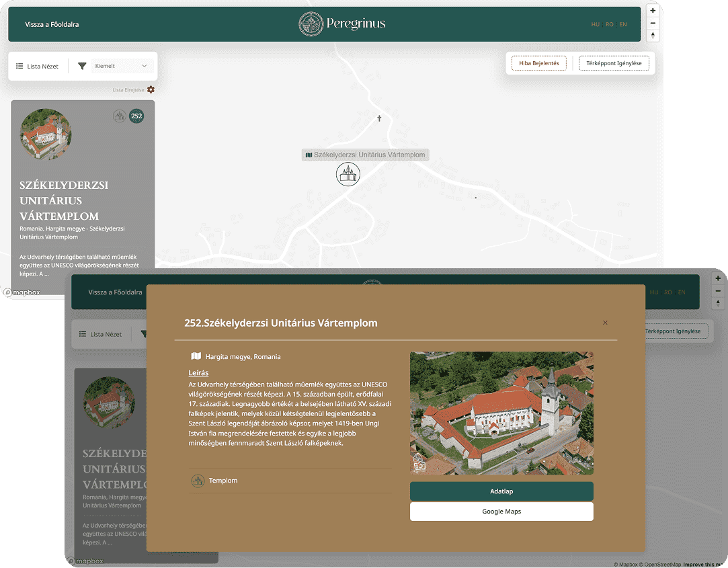The height and width of the screenshot is (568, 728).
Task: Click the Leírás heading in the dialog
Action: [x=198, y=373]
